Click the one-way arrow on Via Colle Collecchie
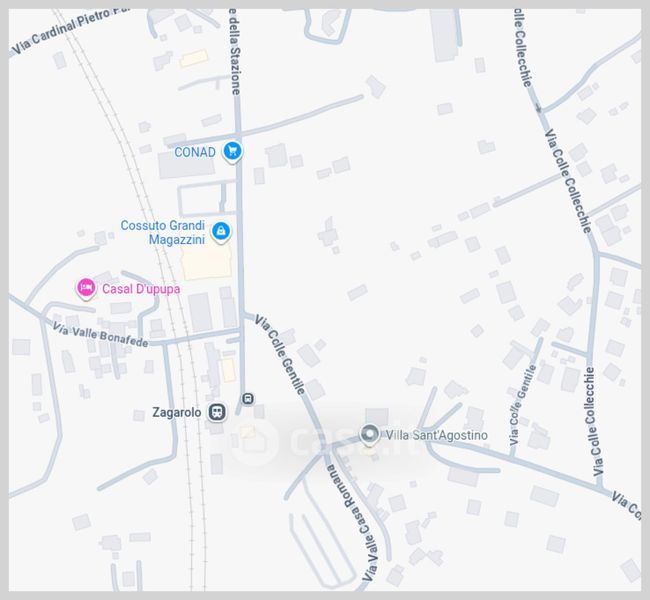650x600 pixels. (538, 109)
